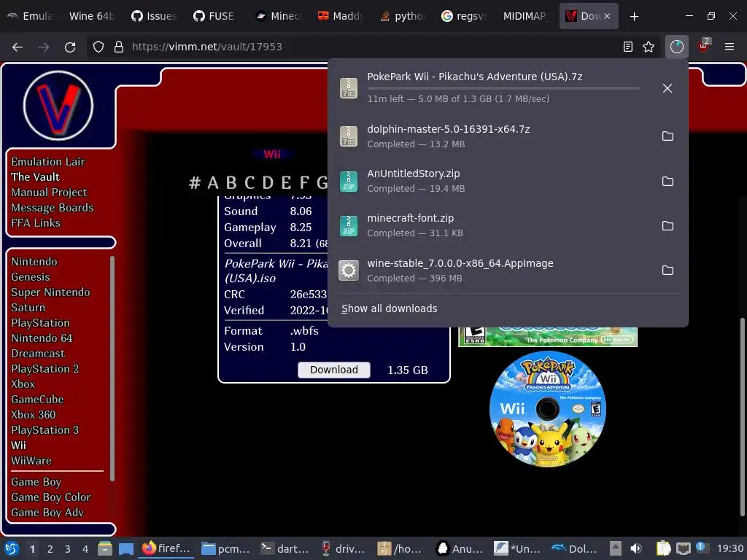Click the AnUntitledStory zip file icon
This screenshot has height=560, width=747.
[348, 181]
